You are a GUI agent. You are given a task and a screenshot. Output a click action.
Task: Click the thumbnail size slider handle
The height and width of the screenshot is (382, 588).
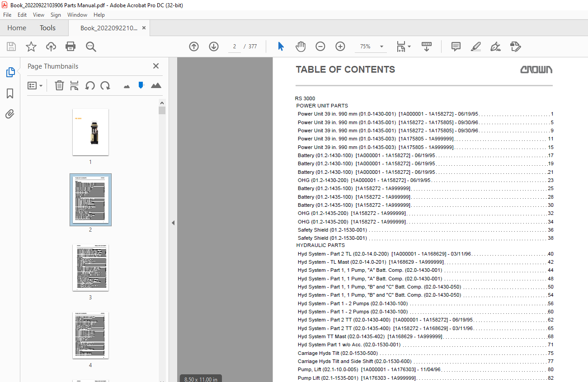pos(141,85)
